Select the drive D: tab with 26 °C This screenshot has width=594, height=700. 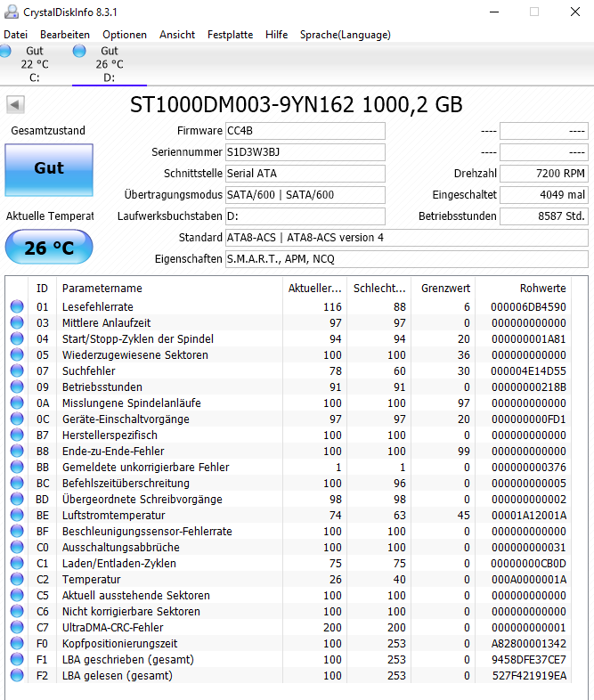tap(109, 64)
